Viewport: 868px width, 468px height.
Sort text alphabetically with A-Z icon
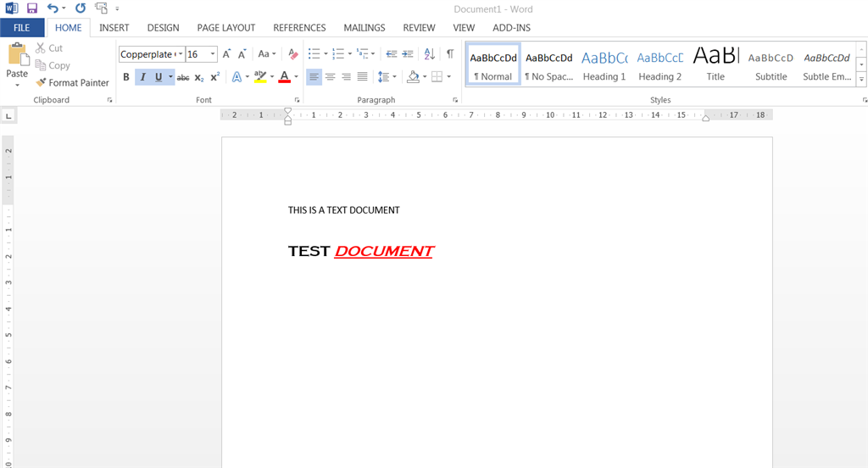430,53
